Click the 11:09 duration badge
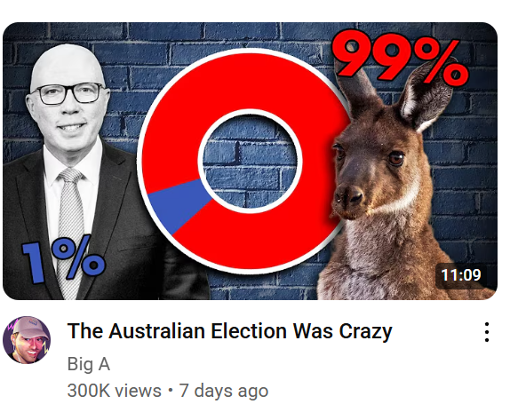This screenshot has width=510, height=420. tap(460, 274)
